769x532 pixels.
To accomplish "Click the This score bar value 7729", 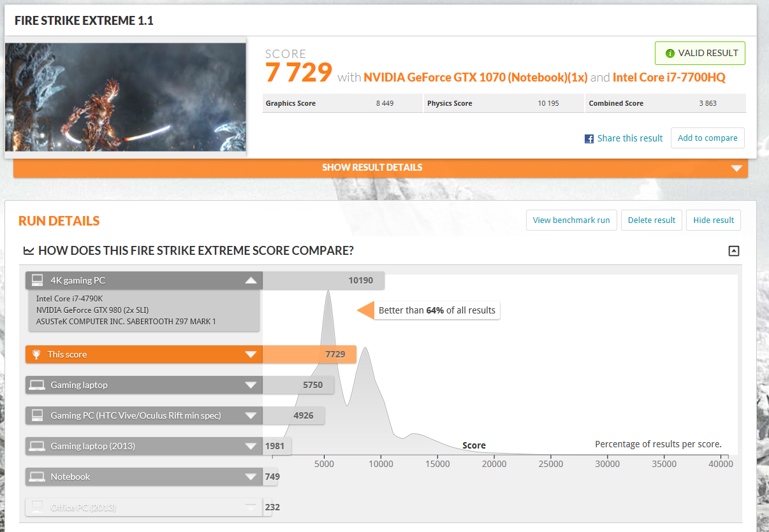I will [335, 354].
